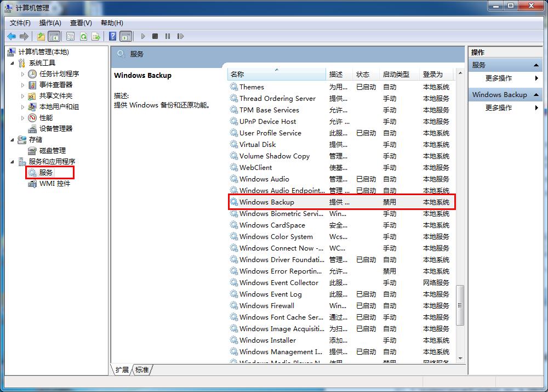Click the Back arrow toolbar icon
This screenshot has height=392, width=548.
point(12,36)
